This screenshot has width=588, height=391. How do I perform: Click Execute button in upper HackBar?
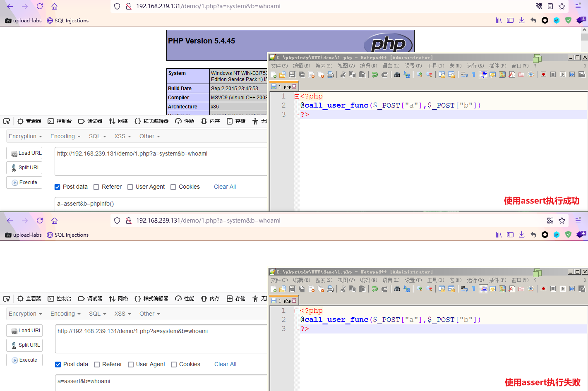(24, 182)
